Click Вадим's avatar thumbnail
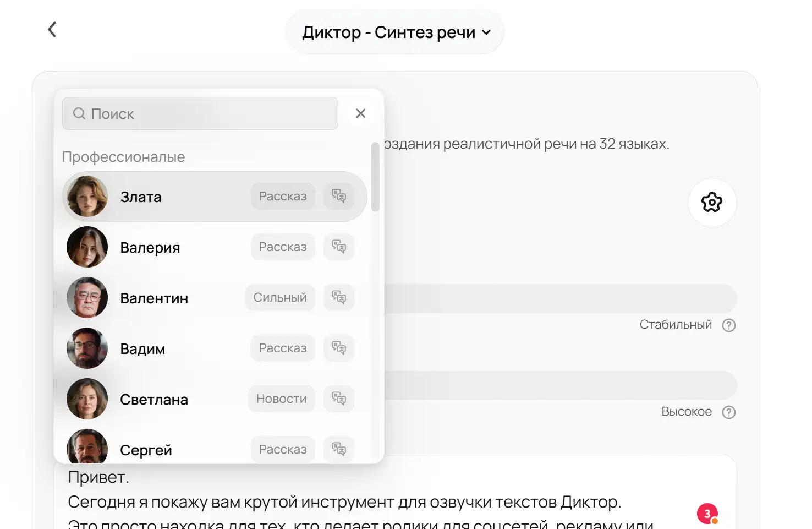812x529 pixels. (x=87, y=348)
